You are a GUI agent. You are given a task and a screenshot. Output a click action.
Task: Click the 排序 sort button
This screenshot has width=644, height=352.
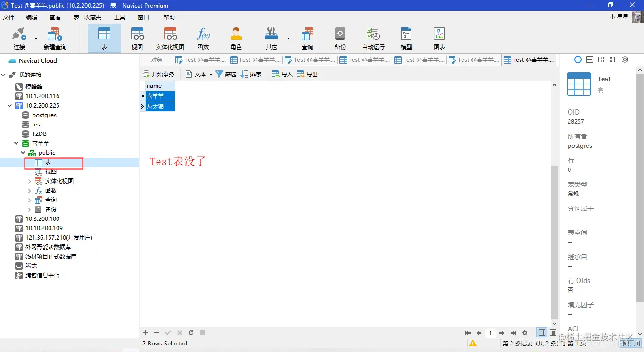[x=251, y=74]
